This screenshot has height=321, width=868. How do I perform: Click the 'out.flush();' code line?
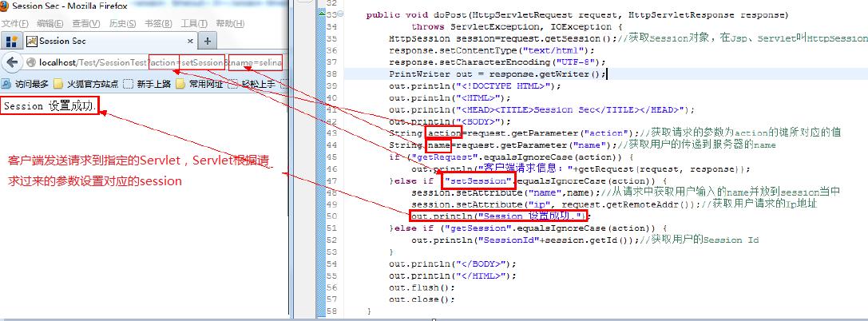coord(422,287)
